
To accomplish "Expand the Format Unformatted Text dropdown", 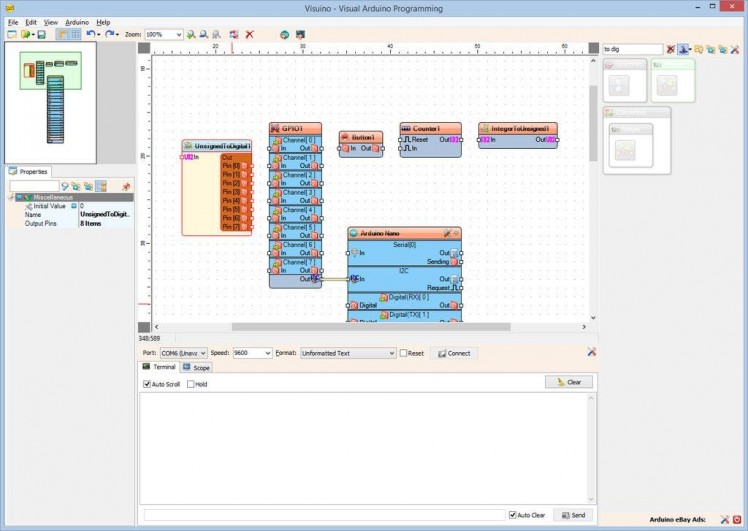I will tap(391, 353).
